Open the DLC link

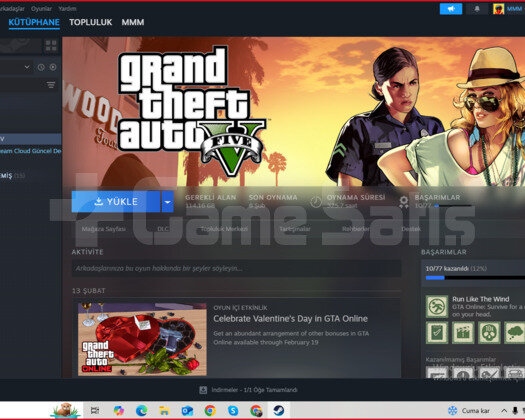pyautogui.click(x=163, y=229)
